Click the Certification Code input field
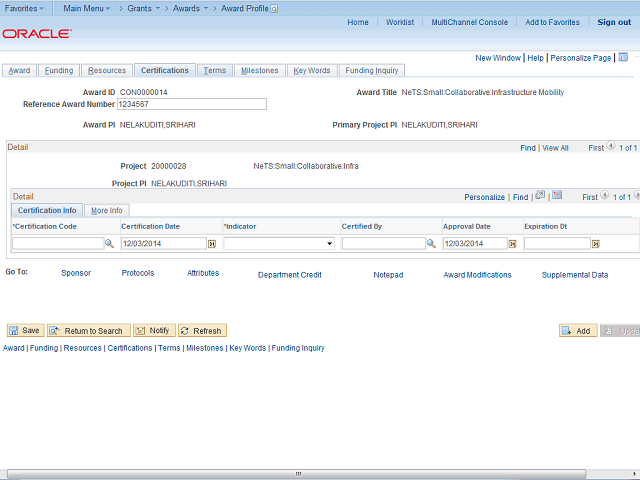The height and width of the screenshot is (480, 640). [58, 244]
